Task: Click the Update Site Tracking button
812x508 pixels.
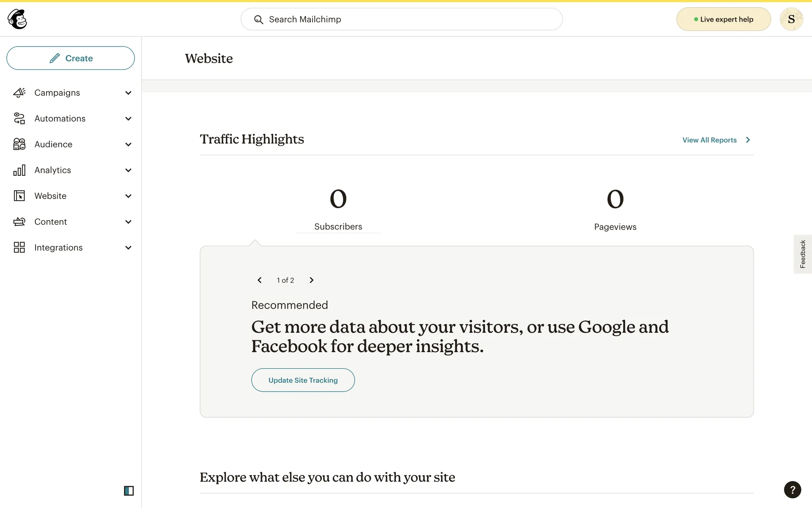Action: pos(303,380)
